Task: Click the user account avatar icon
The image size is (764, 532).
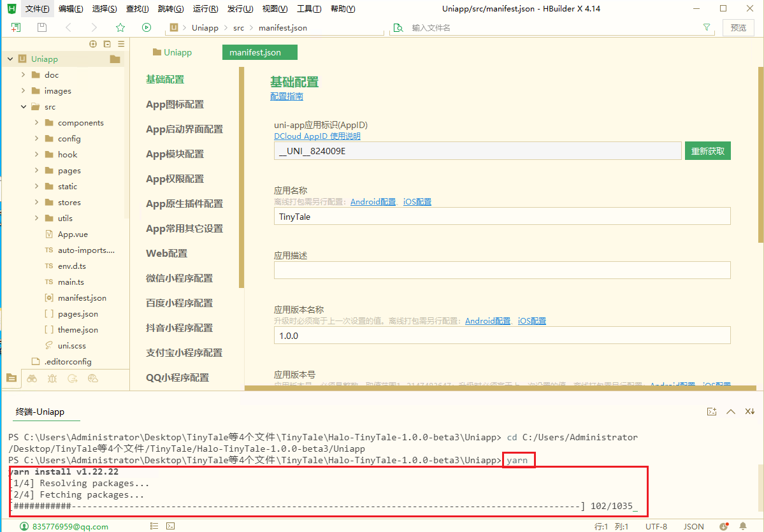Action: tap(24, 526)
